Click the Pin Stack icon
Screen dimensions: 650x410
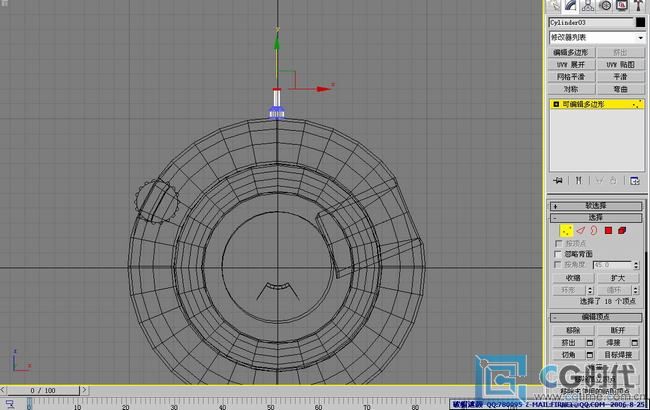[558, 180]
